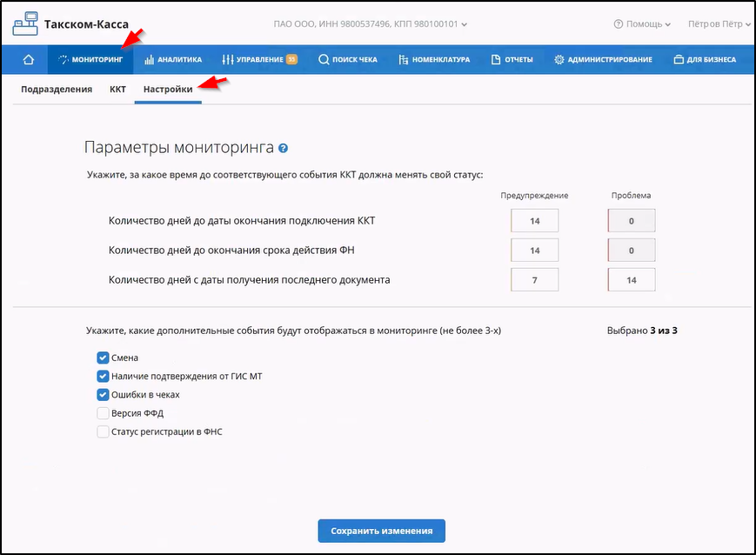Go to the home page icon

[29, 59]
